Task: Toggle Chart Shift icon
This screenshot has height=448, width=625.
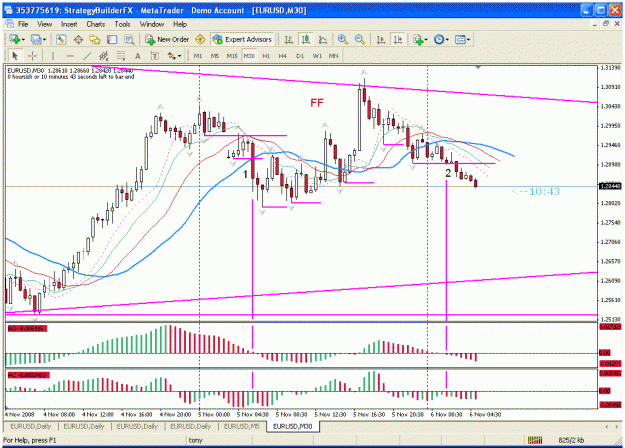Action: click(x=398, y=39)
